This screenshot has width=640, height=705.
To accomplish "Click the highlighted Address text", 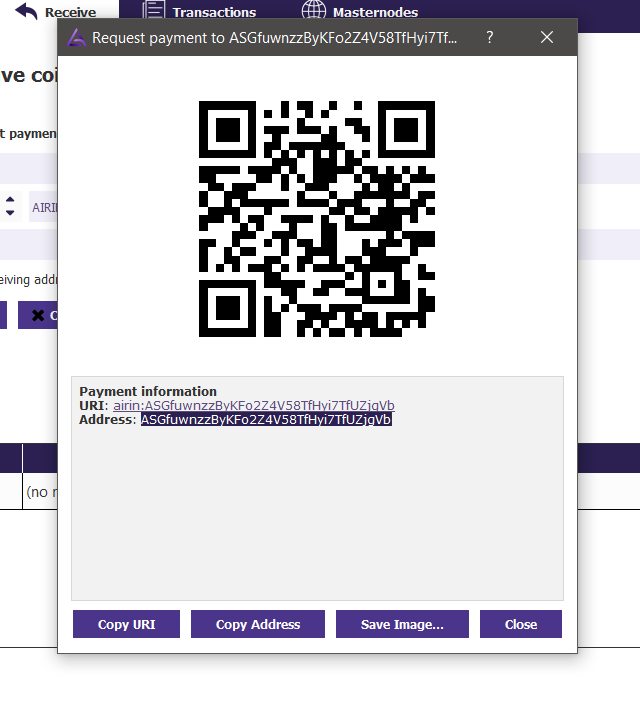I will click(x=266, y=419).
